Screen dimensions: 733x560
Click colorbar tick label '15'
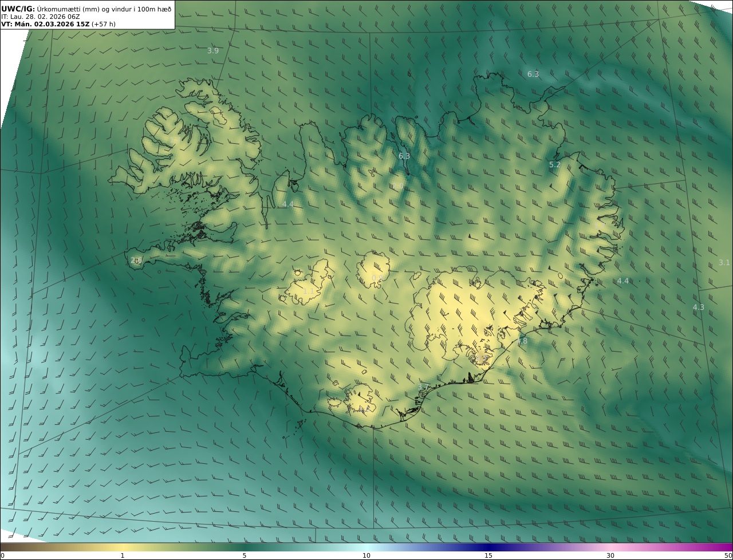(x=488, y=555)
